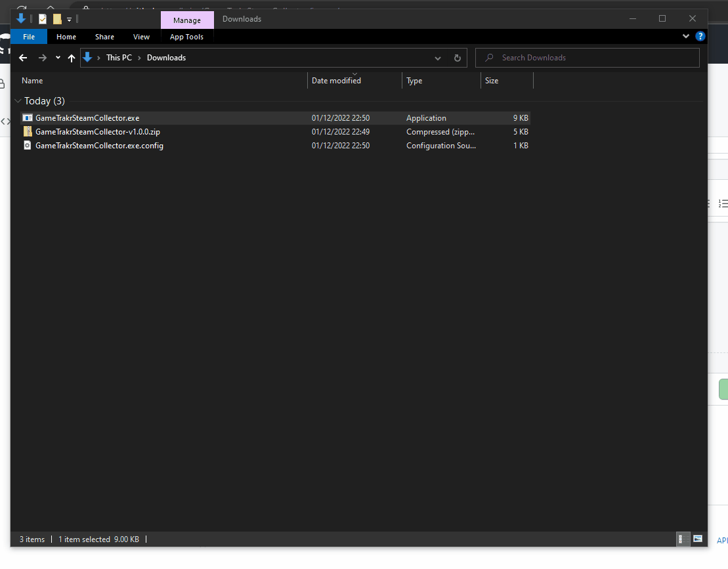
Task: Click the New folder quick access icon
Action: pos(57,19)
